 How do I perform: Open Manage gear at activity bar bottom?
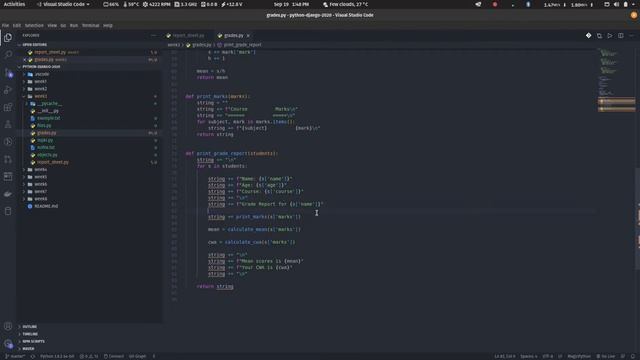pos(8,344)
